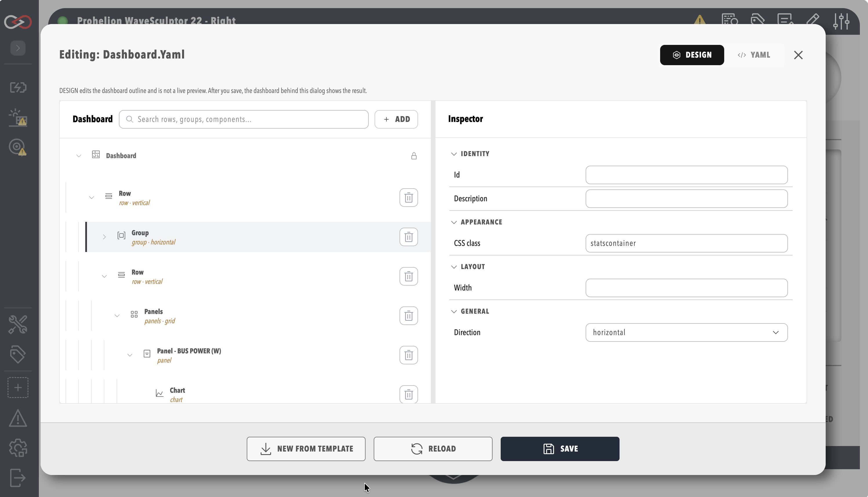Click the RELOAD button
This screenshot has width=868, height=497.
point(433,449)
